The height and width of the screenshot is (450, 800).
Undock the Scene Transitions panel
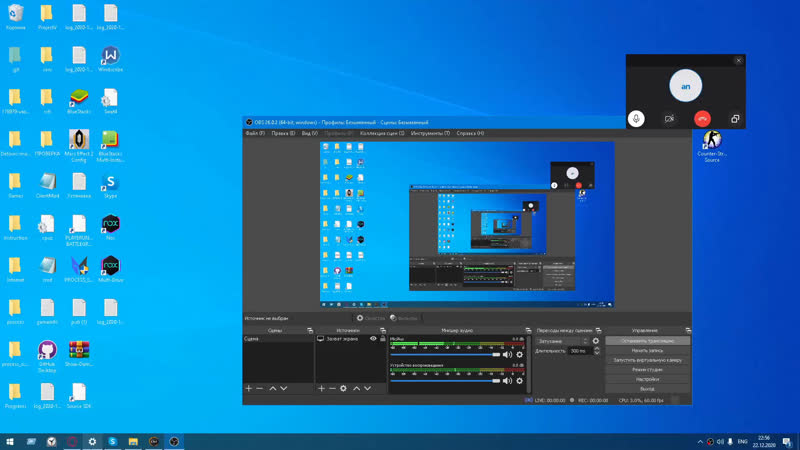pyautogui.click(x=598, y=331)
